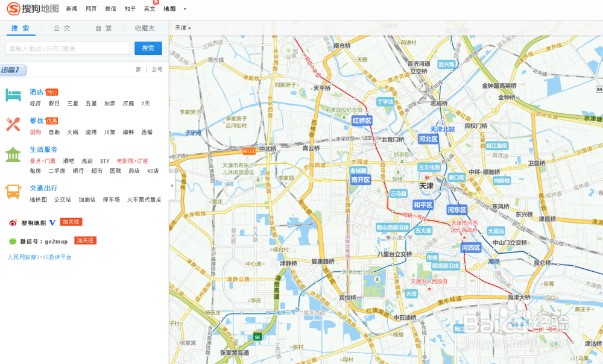Click the blue 搜索 search button
Image resolution: width=603 pixels, height=364 pixels.
pos(148,48)
